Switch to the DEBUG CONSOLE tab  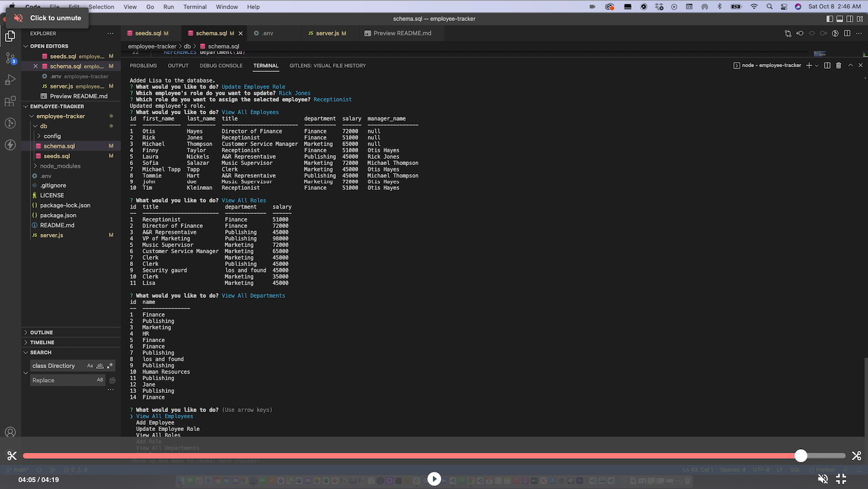coord(220,65)
